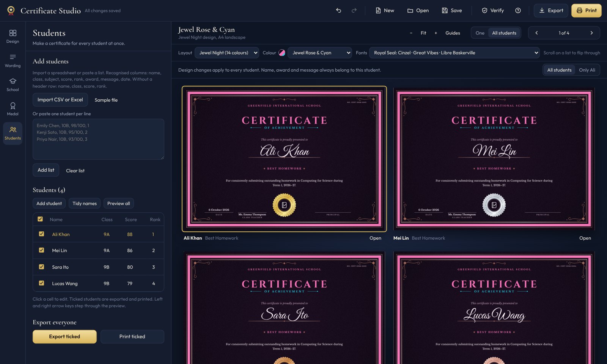Click the redo arrow icon

pos(354,11)
